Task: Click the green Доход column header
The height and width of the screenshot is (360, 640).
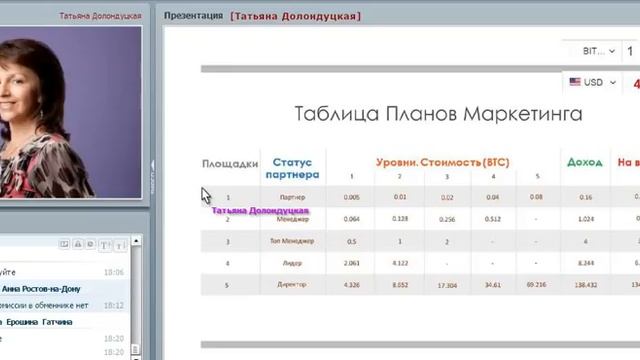Action: coord(585,162)
